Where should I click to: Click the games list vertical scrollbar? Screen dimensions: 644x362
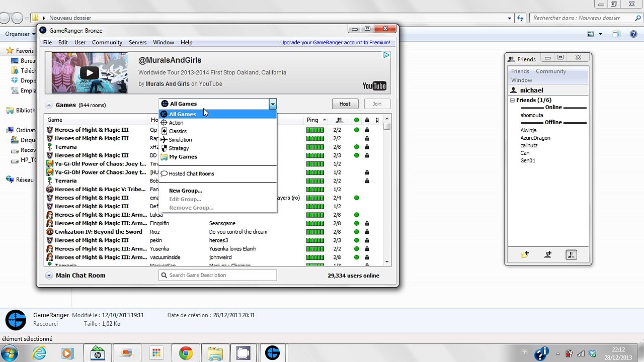click(387, 190)
